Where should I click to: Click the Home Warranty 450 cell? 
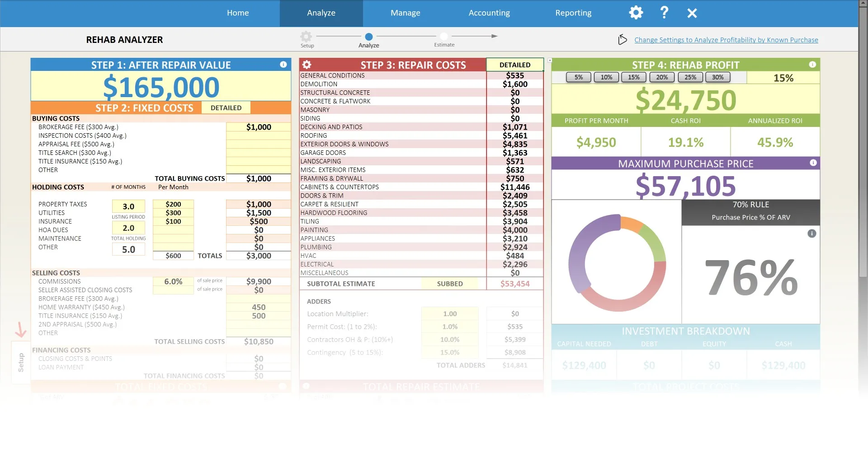click(x=259, y=307)
